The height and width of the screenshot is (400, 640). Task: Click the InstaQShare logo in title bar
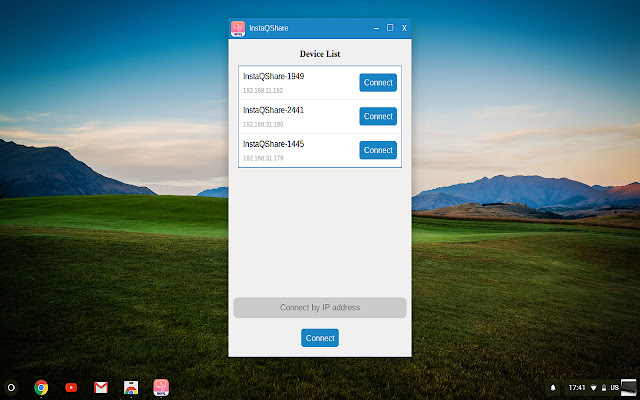(x=238, y=28)
